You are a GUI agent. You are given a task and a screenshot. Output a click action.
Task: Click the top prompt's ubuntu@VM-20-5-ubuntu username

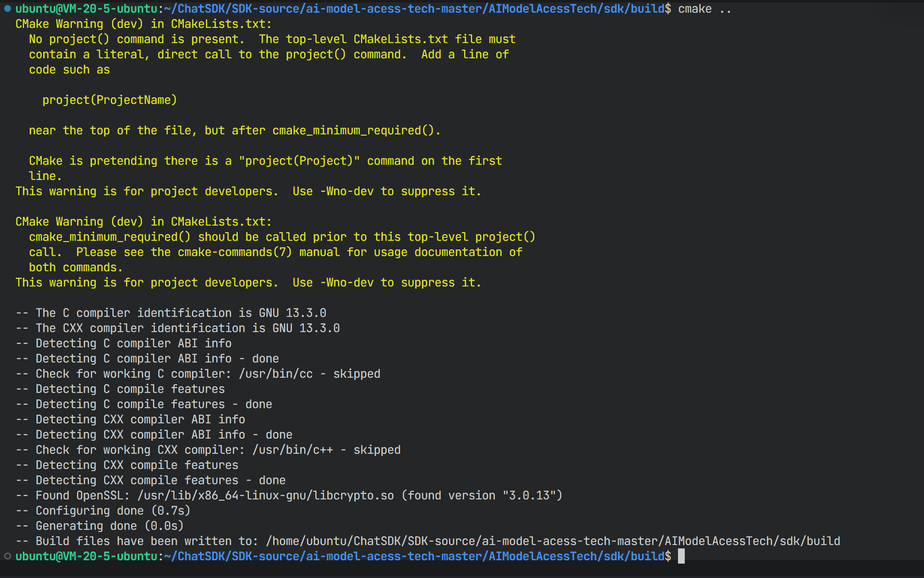pyautogui.click(x=86, y=9)
